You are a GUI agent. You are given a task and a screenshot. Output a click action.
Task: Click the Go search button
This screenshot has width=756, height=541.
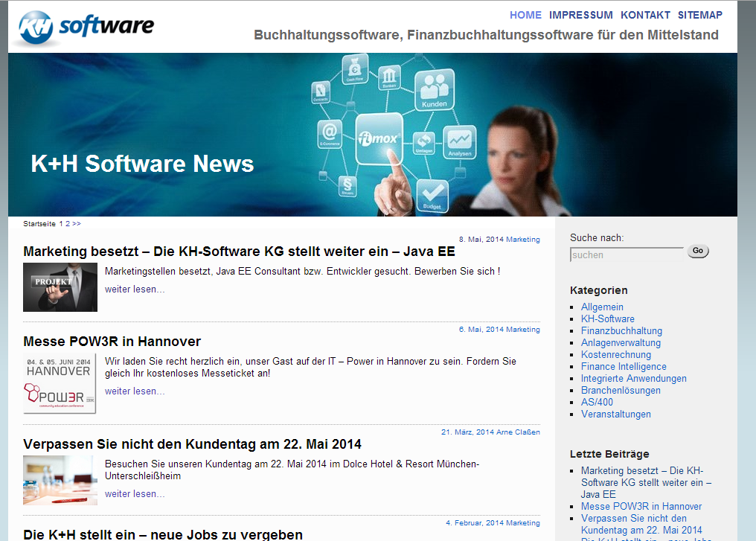coord(698,251)
